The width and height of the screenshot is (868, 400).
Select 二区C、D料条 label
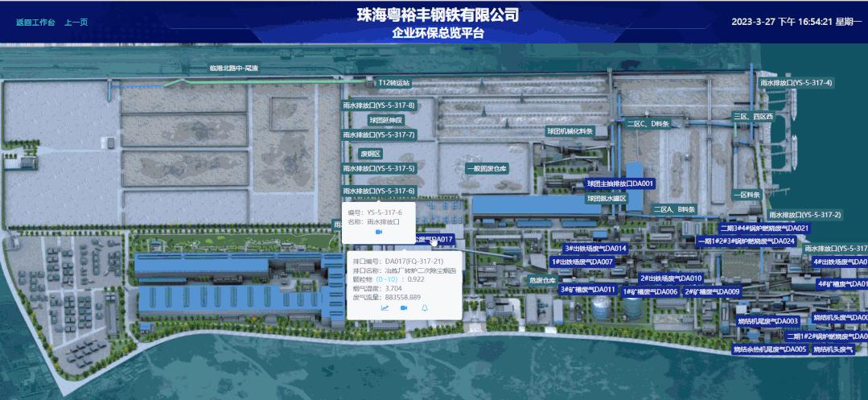tap(648, 124)
